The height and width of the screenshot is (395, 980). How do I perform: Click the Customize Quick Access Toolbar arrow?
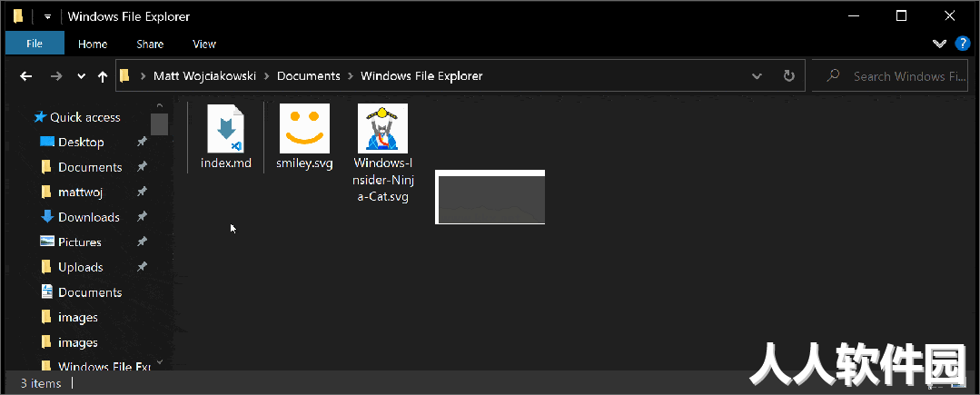[x=47, y=17]
